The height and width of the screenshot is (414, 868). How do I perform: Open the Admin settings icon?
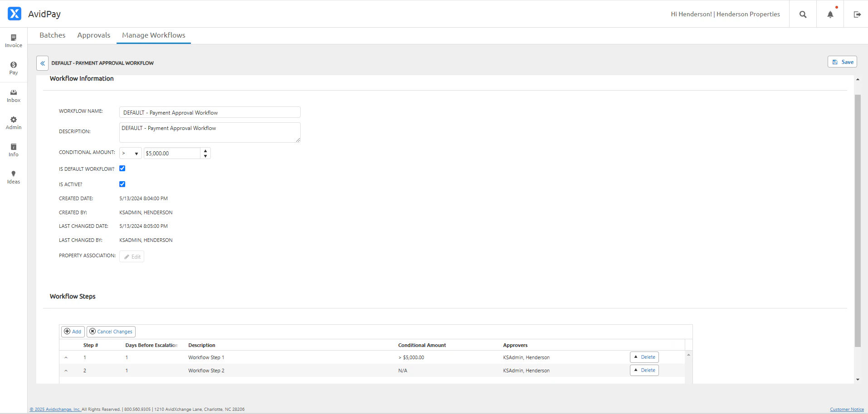point(13,122)
